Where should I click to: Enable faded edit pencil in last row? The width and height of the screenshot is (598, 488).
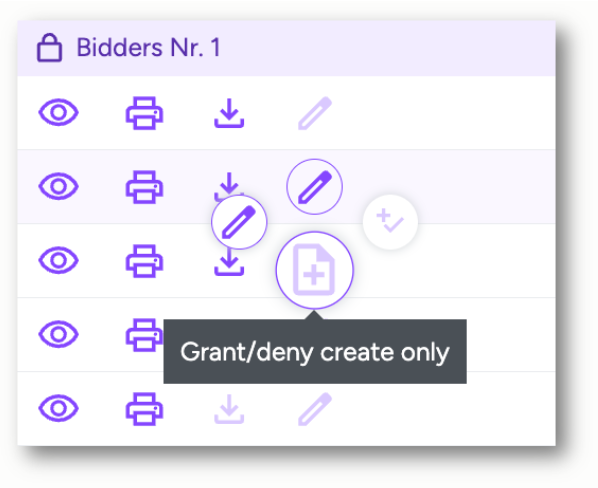tap(315, 409)
